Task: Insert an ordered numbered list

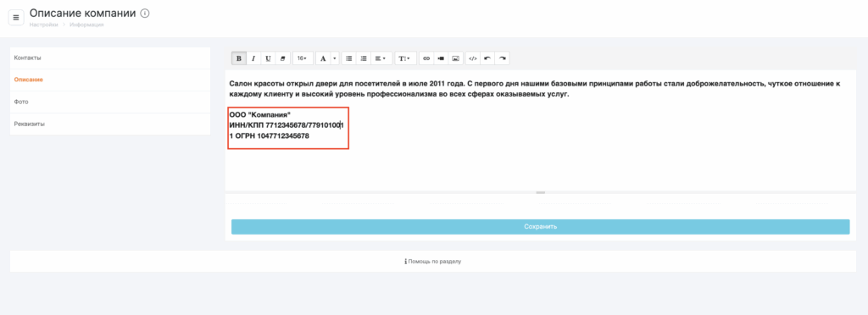Action: 364,58
